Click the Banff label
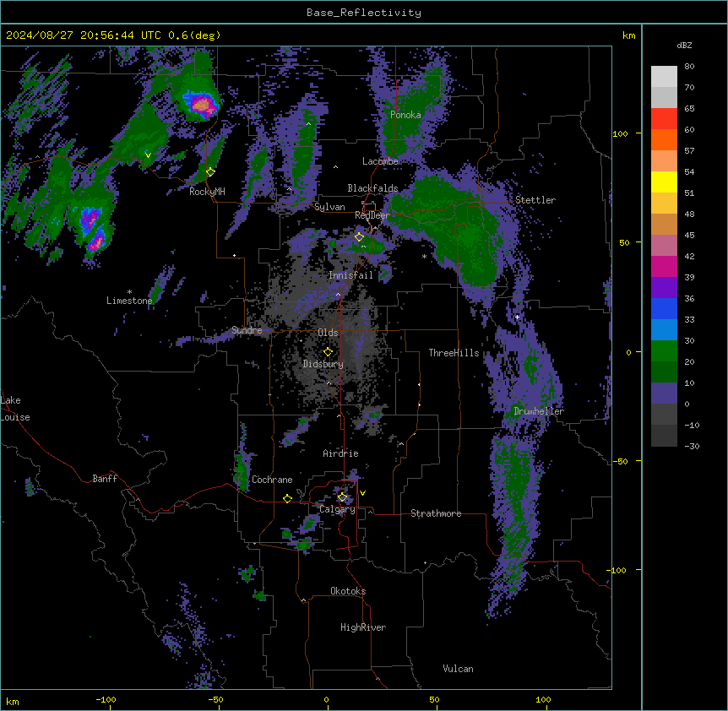 pos(105,479)
